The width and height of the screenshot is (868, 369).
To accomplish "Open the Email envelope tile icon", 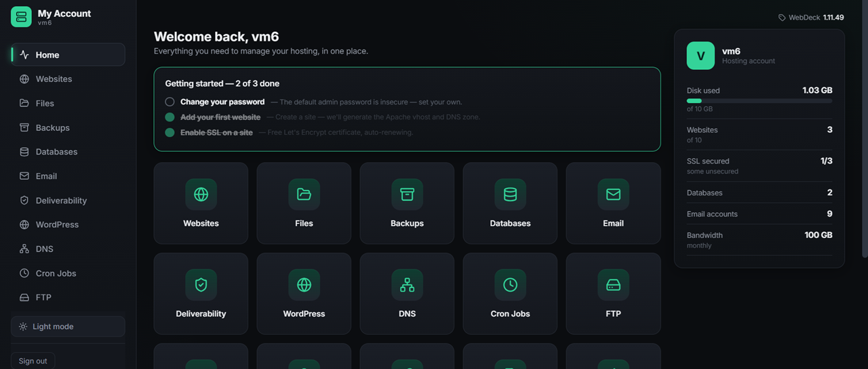I will (x=613, y=195).
